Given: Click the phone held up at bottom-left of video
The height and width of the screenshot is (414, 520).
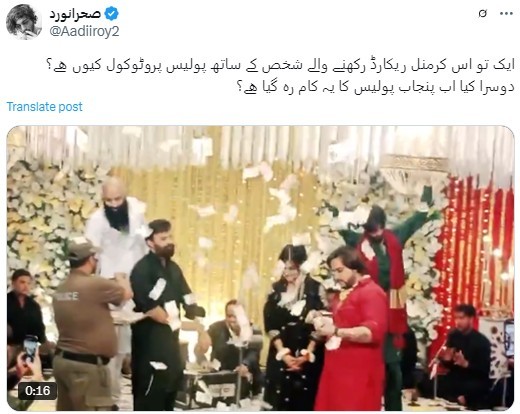Looking at the screenshot, I should tap(31, 348).
